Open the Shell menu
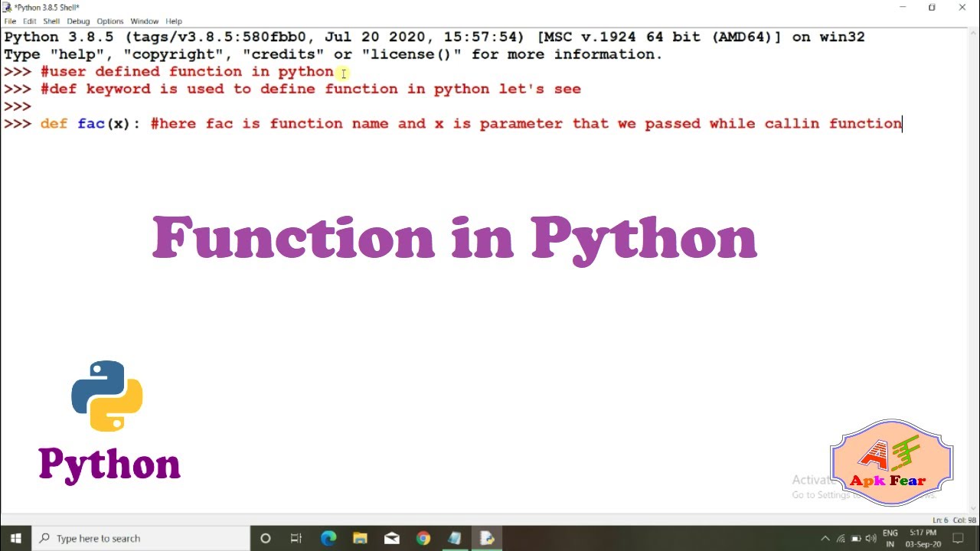This screenshot has width=980, height=551. click(51, 21)
